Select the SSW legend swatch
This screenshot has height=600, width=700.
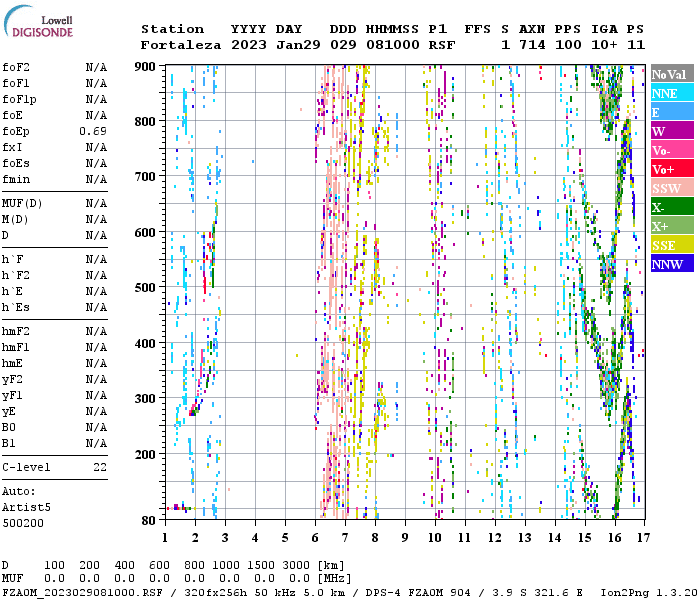(x=672, y=188)
